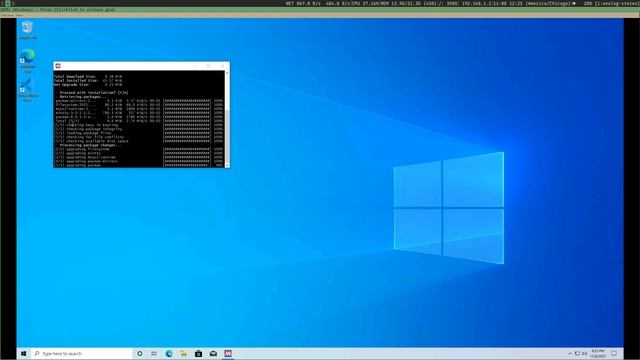Click the terminal window vertical scrollbar
640x360 pixels.
tap(227, 119)
